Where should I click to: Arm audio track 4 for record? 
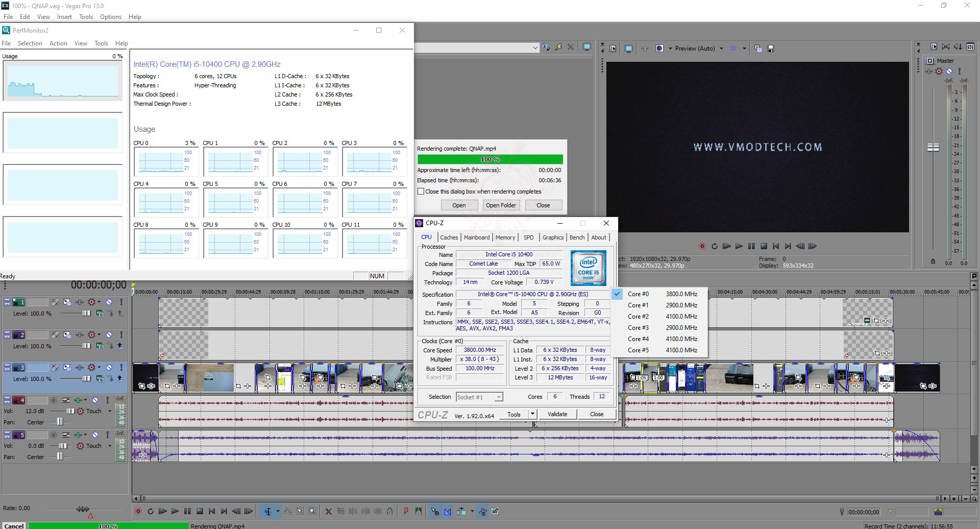tap(53, 400)
